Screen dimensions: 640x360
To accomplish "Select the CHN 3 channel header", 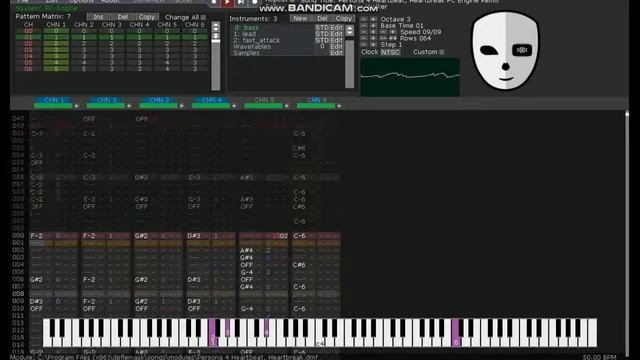I will [x=159, y=100].
